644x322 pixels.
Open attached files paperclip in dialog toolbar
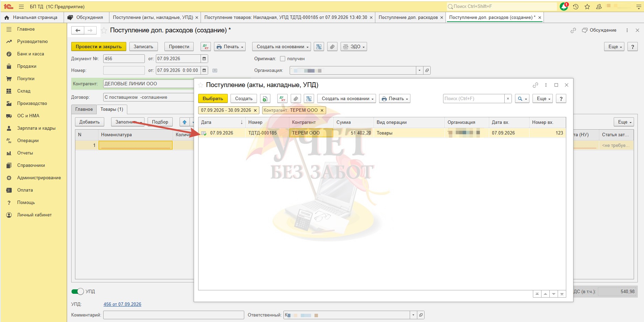click(x=296, y=99)
